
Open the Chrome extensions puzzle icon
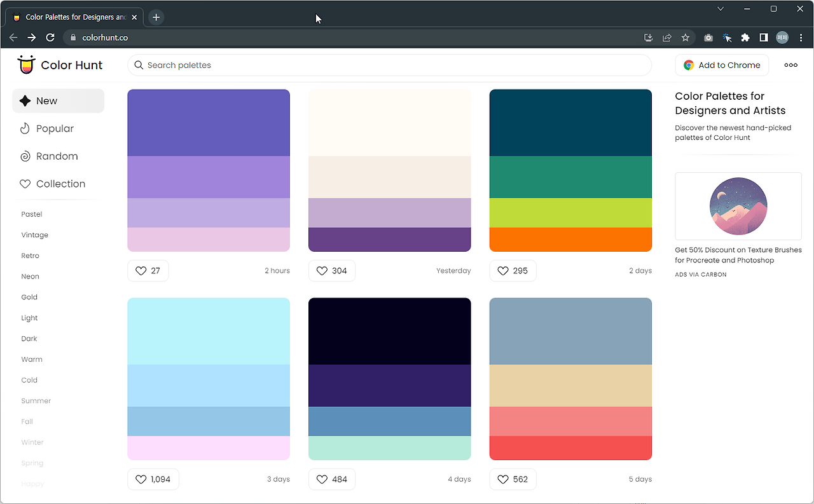coord(745,37)
